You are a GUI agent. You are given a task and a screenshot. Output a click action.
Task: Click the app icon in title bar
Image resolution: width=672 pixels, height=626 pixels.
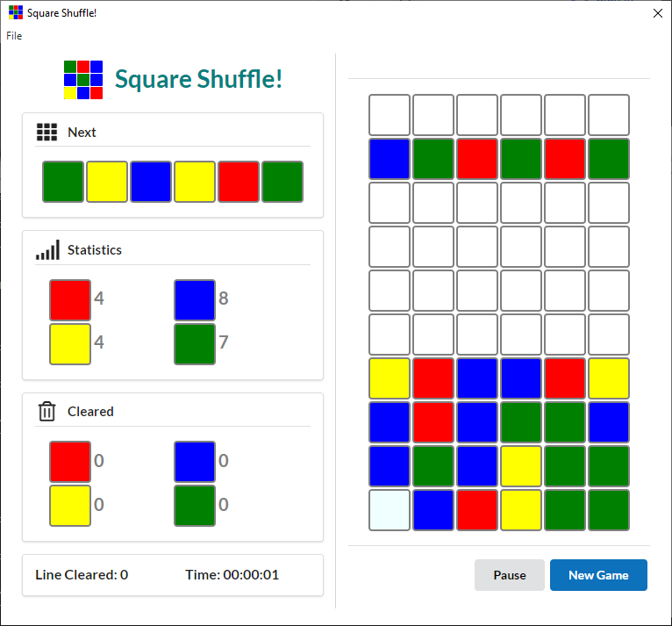(15, 12)
